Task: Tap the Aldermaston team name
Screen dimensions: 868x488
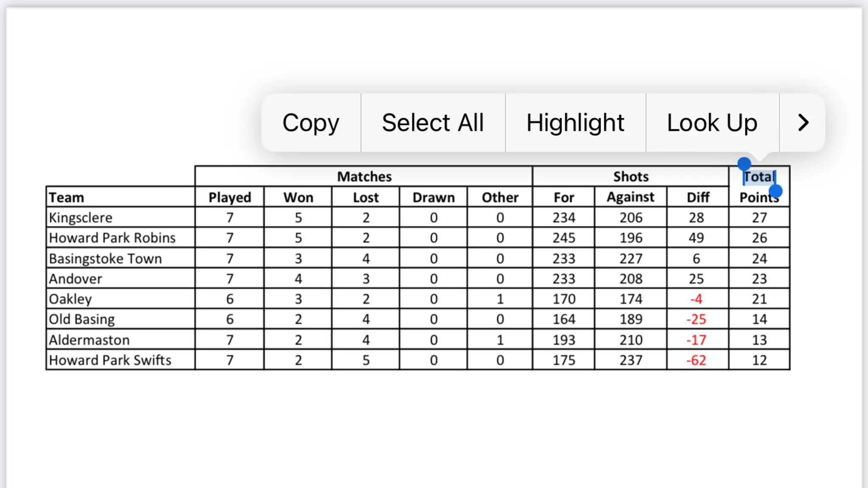Action: (89, 340)
